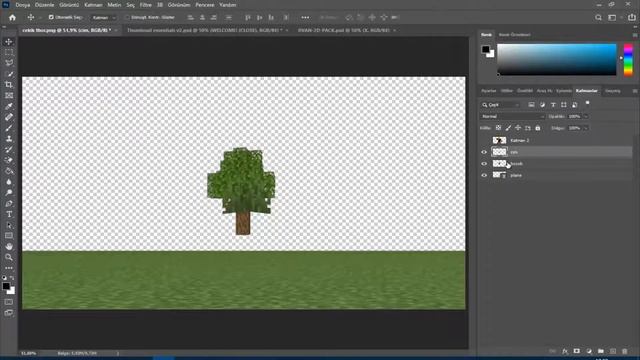Toggle the Otomatik Seç checkbox
The width and height of the screenshot is (640, 360).
coord(51,17)
